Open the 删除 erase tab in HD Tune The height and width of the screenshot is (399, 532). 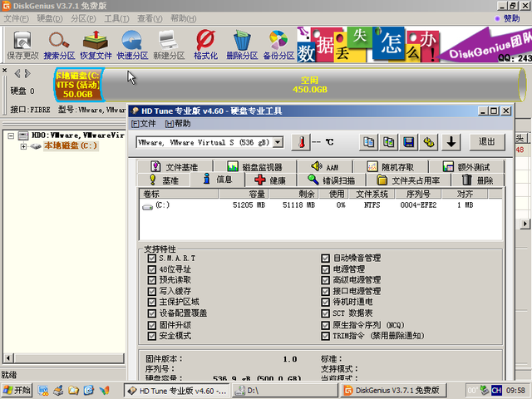(478, 180)
